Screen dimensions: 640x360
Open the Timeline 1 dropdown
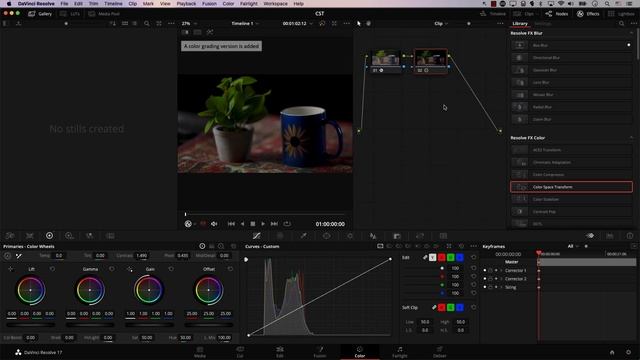point(245,24)
